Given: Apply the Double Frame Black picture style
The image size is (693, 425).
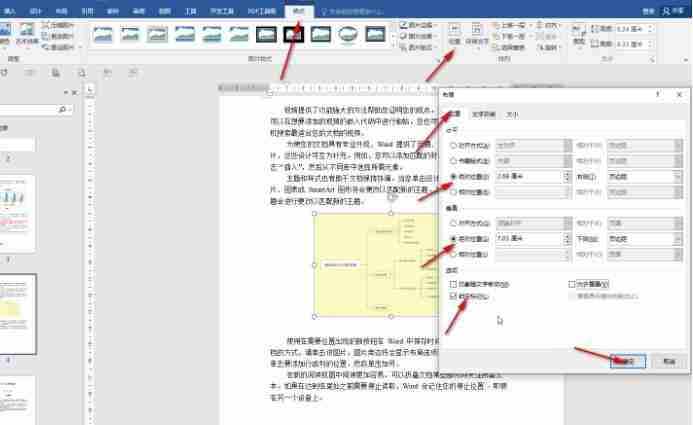Looking at the screenshot, I should [267, 34].
